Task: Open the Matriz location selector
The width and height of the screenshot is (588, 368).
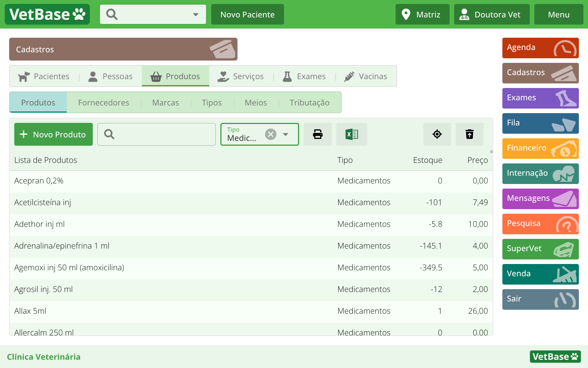Action: click(x=422, y=15)
